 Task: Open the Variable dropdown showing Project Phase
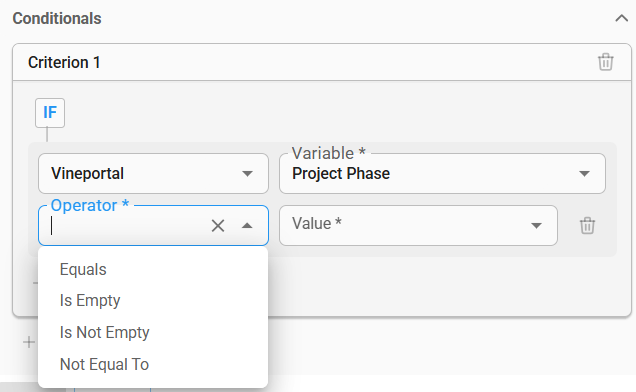click(443, 173)
